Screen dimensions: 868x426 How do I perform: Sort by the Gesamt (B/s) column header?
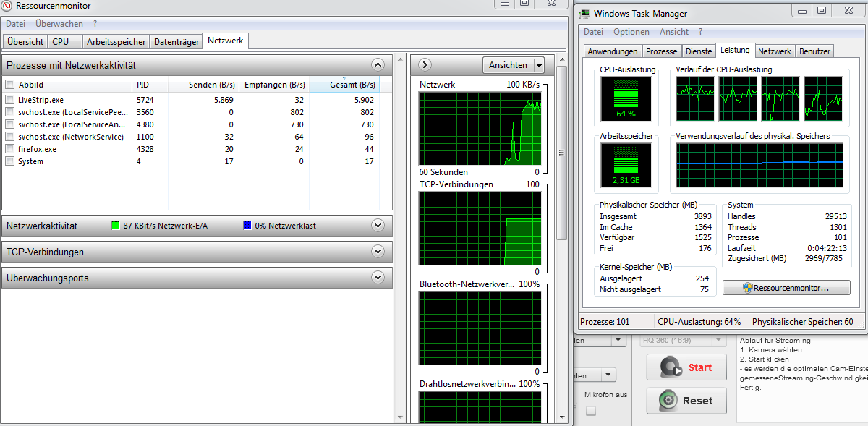344,85
